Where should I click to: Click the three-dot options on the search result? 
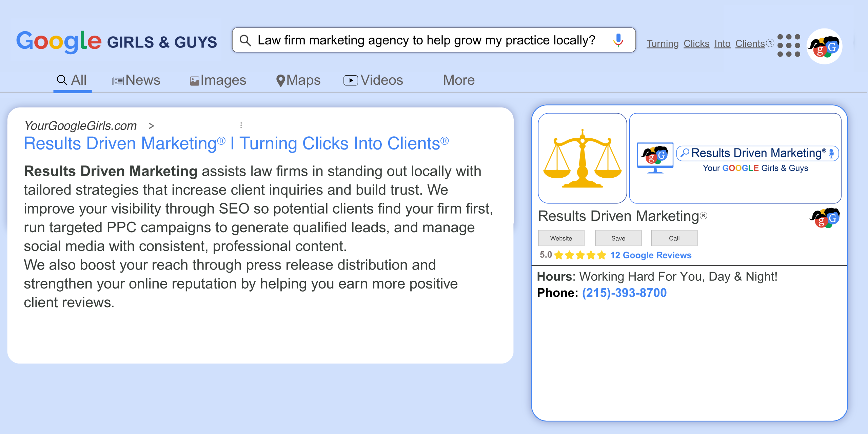pyautogui.click(x=241, y=125)
